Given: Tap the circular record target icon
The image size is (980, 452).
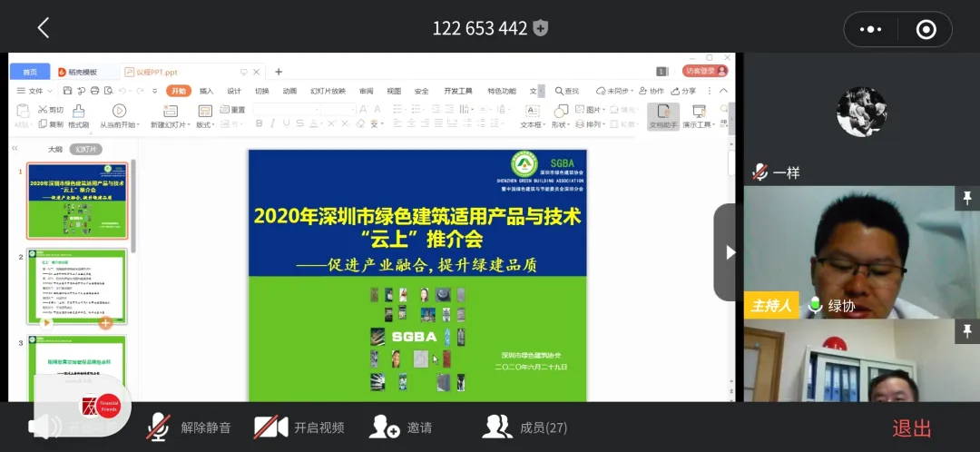Looking at the screenshot, I should click(x=926, y=29).
